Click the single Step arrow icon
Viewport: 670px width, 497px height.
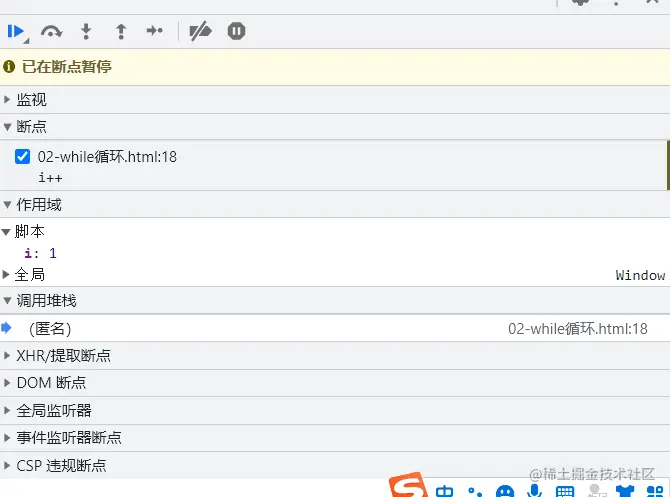154,31
